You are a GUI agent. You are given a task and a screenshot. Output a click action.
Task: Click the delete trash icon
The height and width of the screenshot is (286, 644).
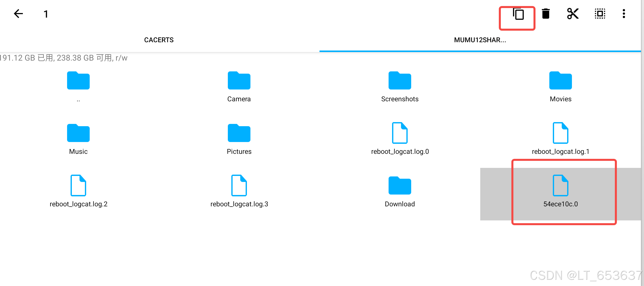pos(546,14)
